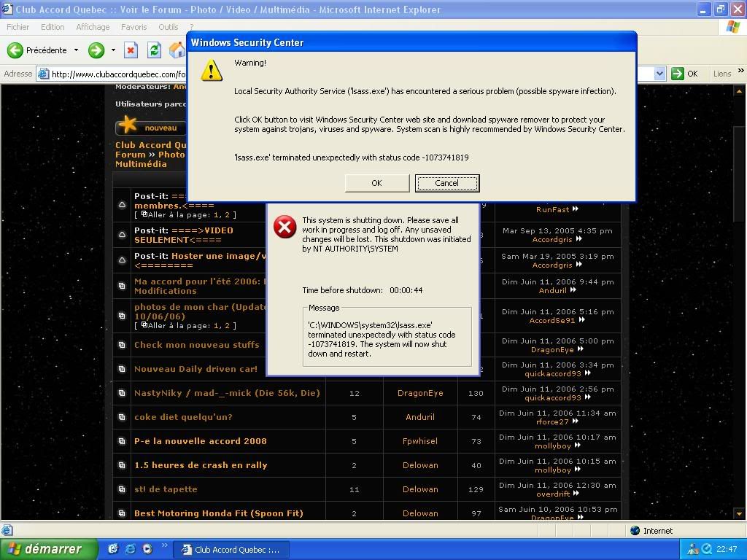Viewport: 747px width, 560px height.
Task: Open the Fichier menu
Action: point(18,27)
